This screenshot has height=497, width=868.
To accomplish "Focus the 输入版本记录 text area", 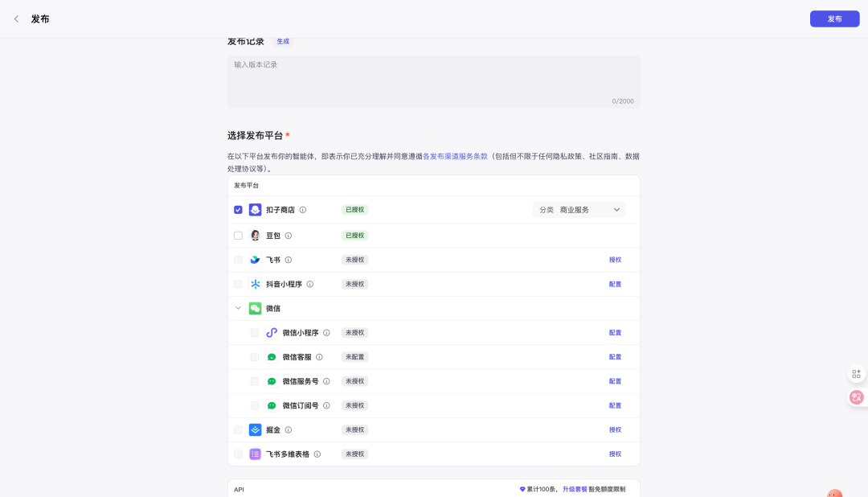I will (x=434, y=82).
